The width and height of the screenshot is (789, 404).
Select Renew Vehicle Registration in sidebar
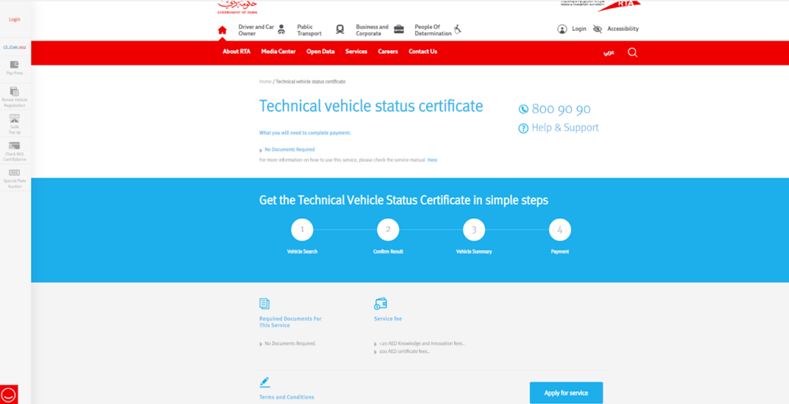tap(14, 94)
